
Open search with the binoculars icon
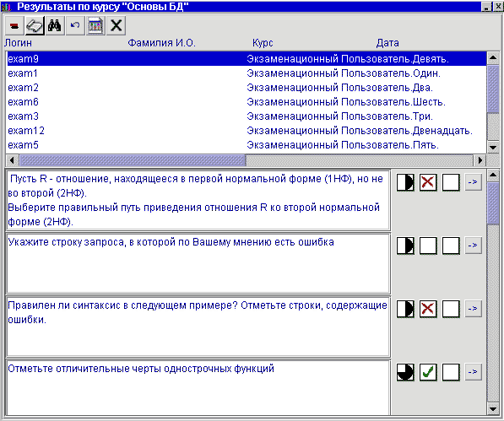coord(55,25)
